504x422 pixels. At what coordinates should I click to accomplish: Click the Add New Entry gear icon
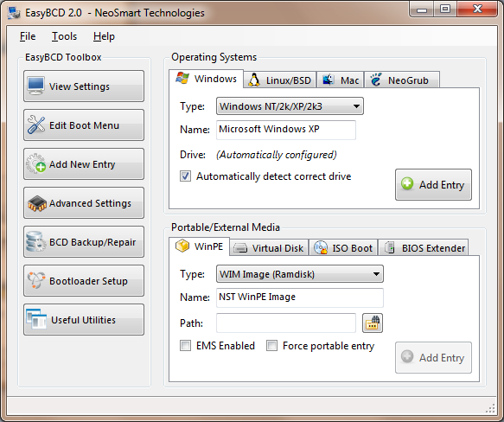tap(35, 163)
